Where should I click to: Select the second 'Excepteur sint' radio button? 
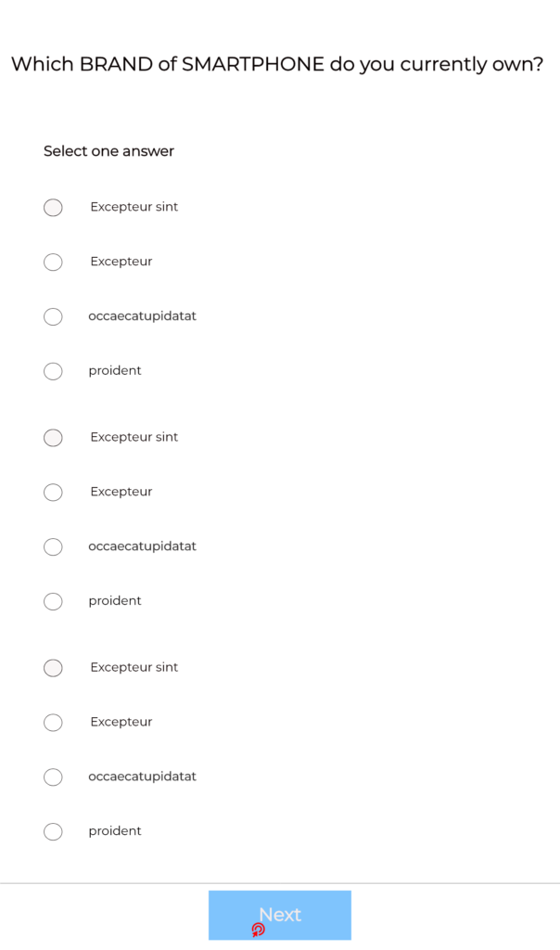click(53, 438)
